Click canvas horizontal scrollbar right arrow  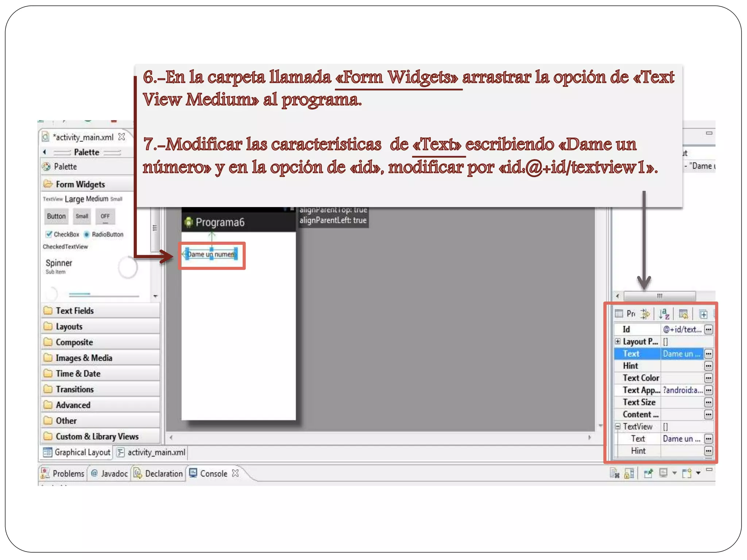pos(589,437)
